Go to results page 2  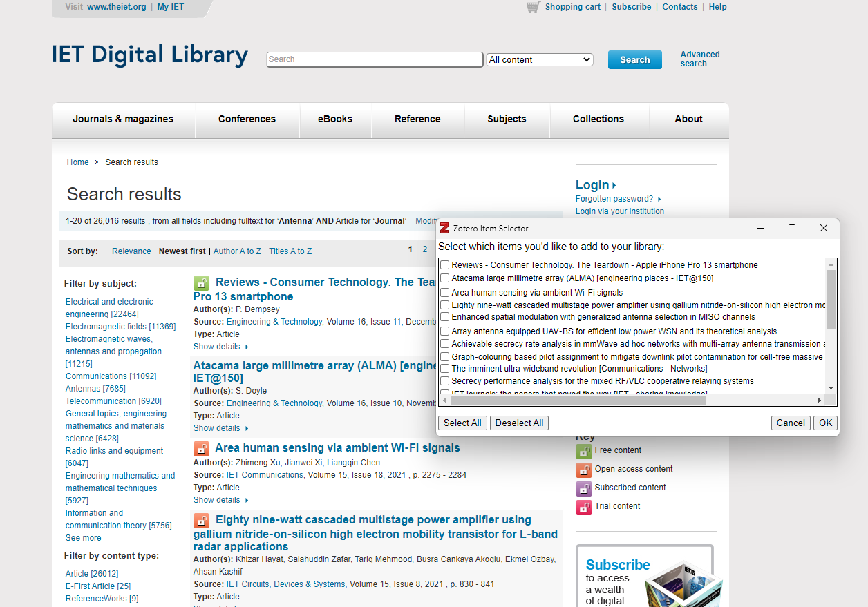click(x=425, y=249)
